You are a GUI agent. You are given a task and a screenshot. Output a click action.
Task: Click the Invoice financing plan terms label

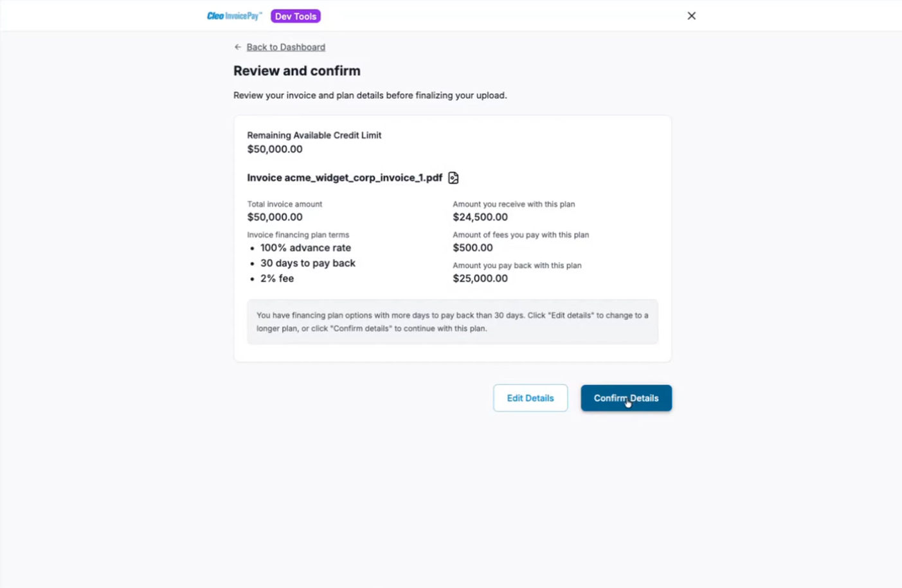[298, 235]
